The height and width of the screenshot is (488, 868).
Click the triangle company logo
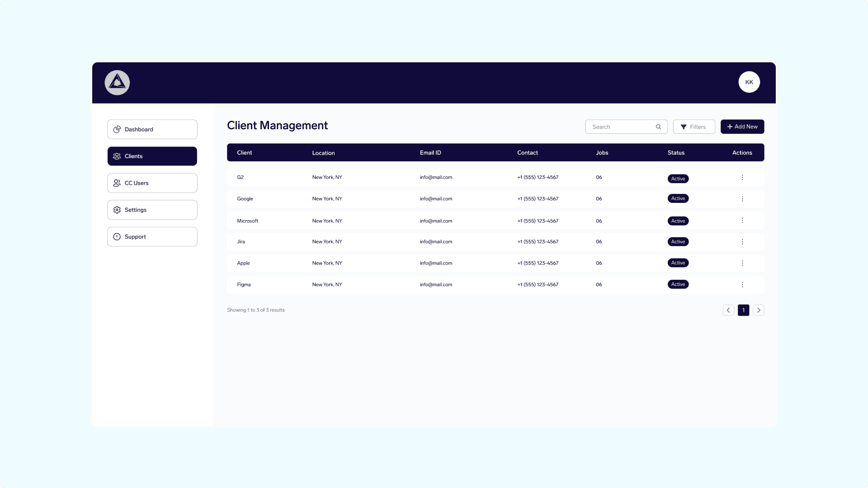tap(117, 83)
